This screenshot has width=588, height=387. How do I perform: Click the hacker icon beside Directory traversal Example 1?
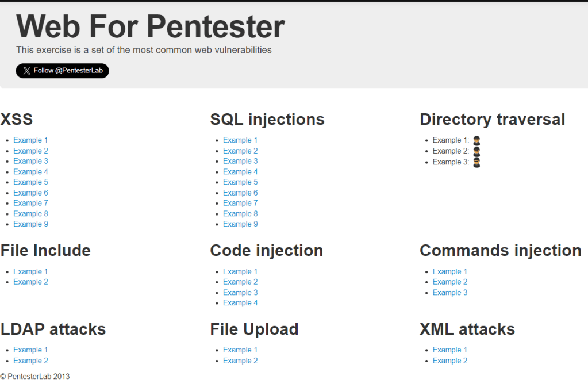(x=476, y=140)
